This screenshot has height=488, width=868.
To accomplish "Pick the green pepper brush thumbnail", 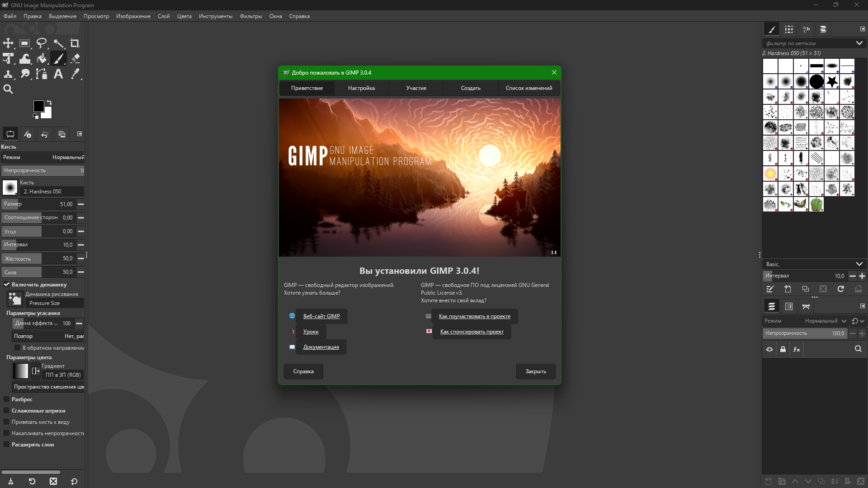I will (816, 204).
